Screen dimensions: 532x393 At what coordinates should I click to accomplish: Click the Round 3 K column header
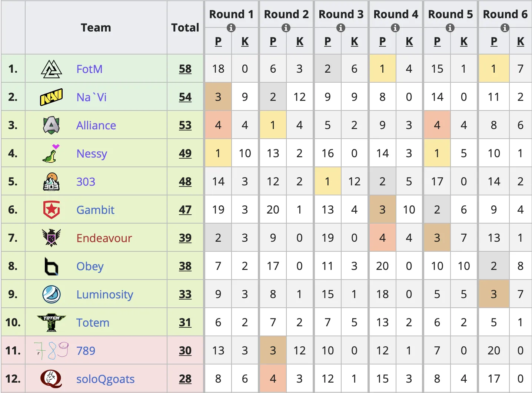point(355,42)
